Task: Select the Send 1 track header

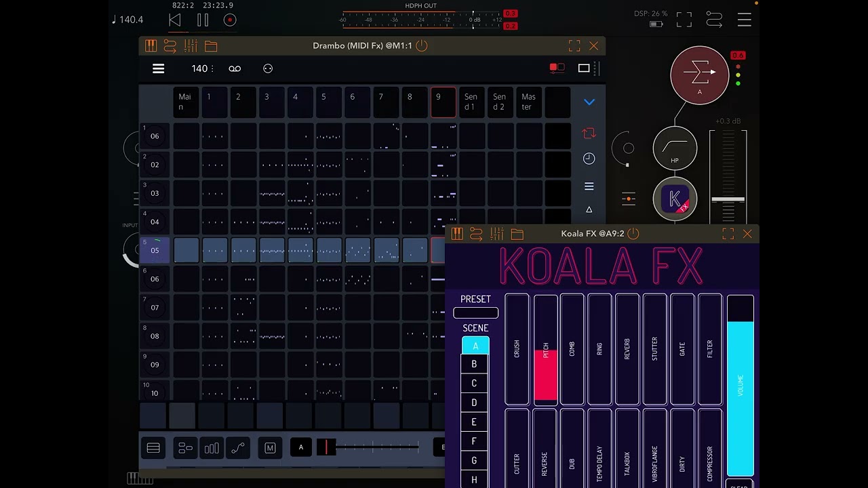Action: point(471,102)
